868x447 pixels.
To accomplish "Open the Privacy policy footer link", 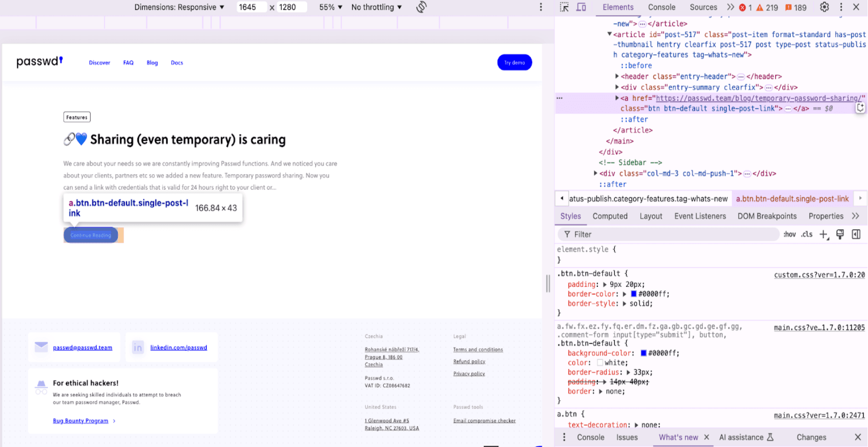I will (x=469, y=373).
